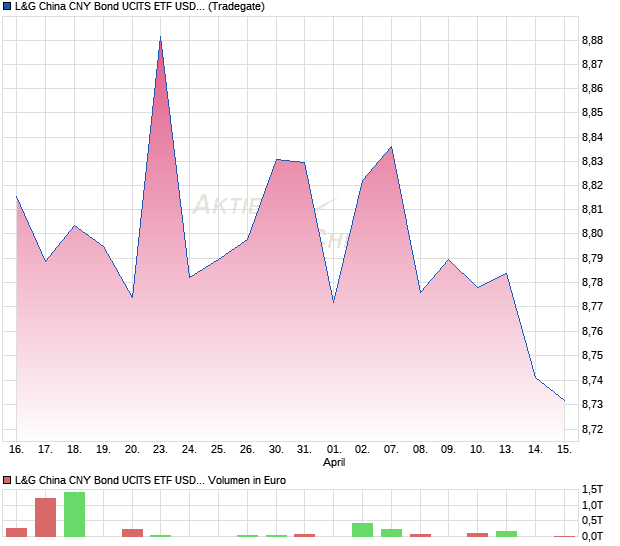Select the 30. date label on x-axis
620x546 pixels.
276,450
